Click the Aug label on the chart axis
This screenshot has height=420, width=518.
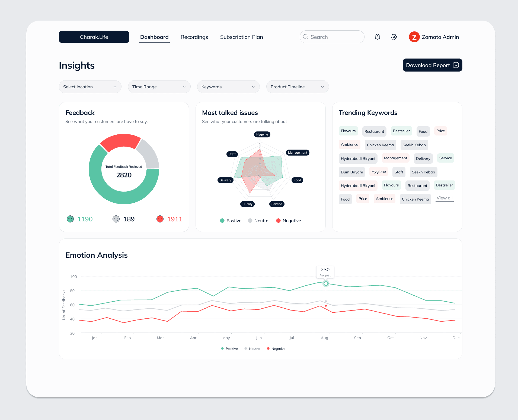(x=324, y=338)
